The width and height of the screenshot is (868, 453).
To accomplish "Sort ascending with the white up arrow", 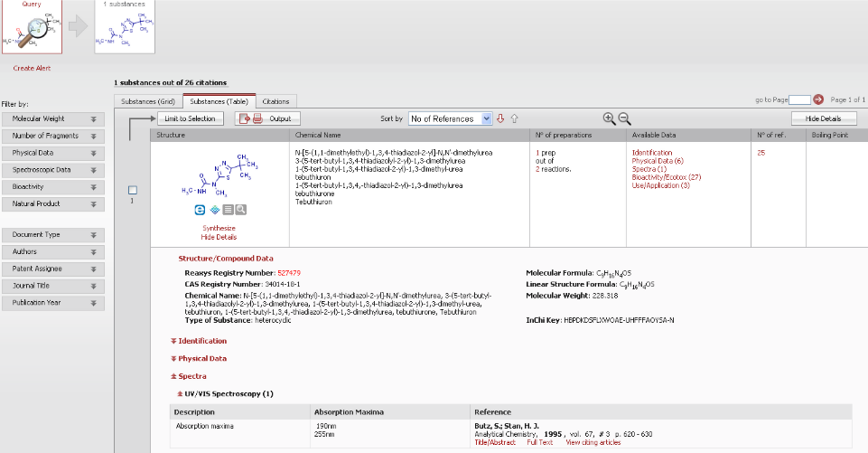I will point(514,118).
